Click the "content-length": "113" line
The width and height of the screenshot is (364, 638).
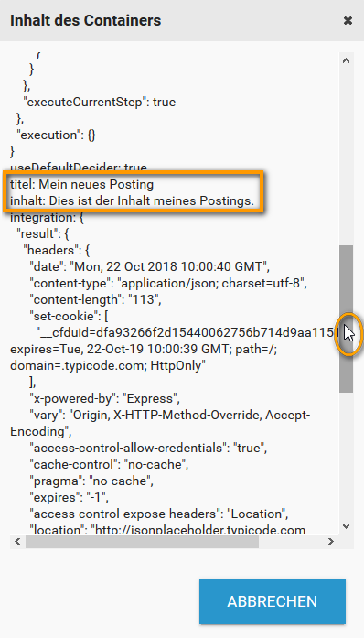(96, 299)
